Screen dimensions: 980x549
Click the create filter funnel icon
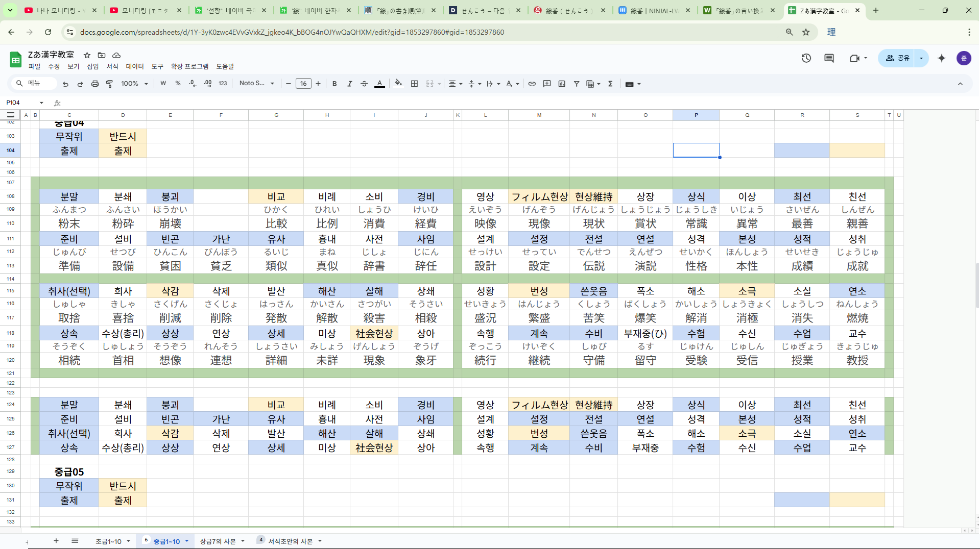click(x=576, y=84)
